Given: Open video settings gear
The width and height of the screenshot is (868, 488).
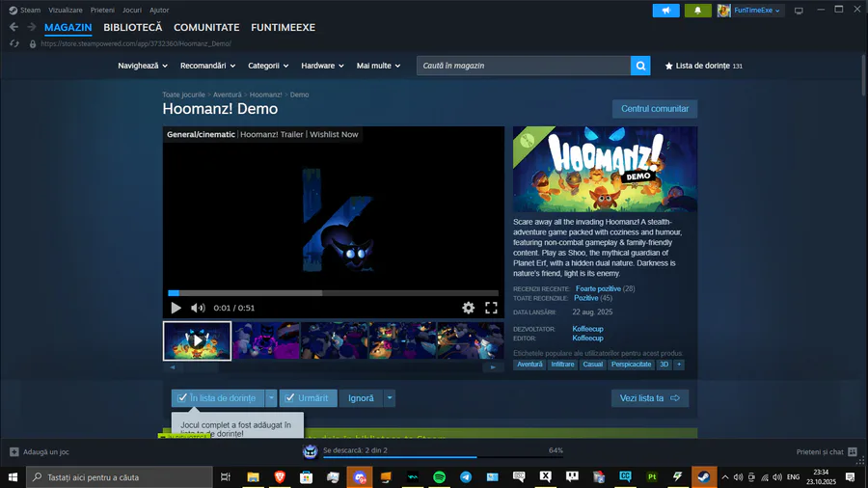Looking at the screenshot, I should pos(469,308).
